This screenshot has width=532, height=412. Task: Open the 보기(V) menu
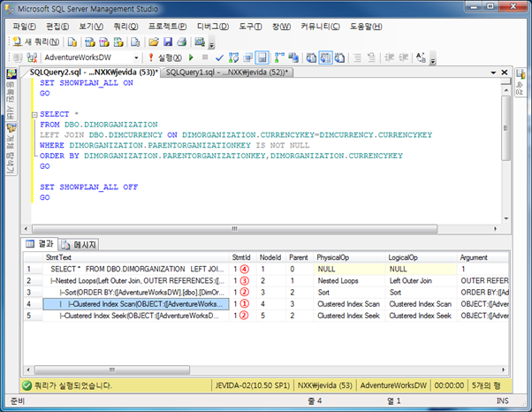[x=91, y=27]
